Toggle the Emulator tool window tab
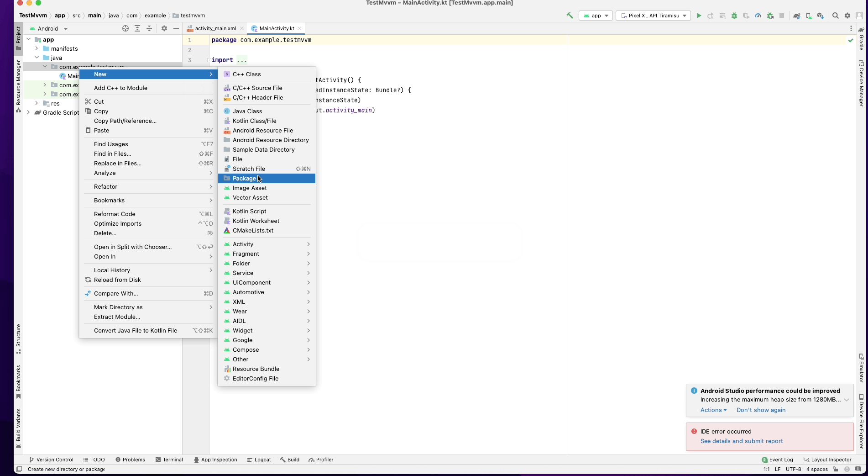The width and height of the screenshot is (868, 476). coord(861,368)
